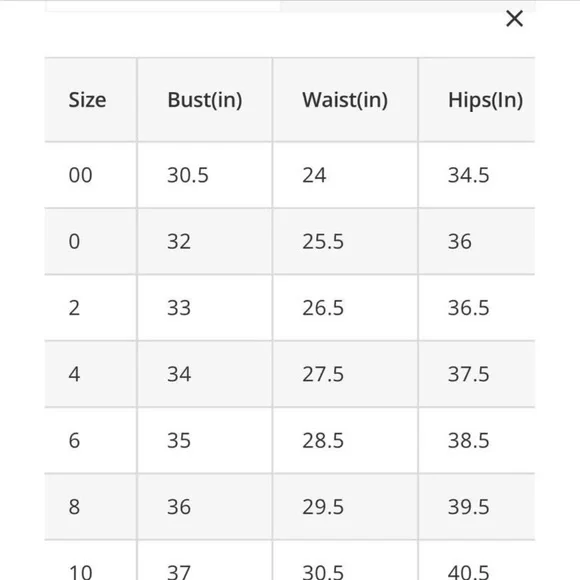Select the size 2 row label
This screenshot has width=580, height=580.
[74, 308]
